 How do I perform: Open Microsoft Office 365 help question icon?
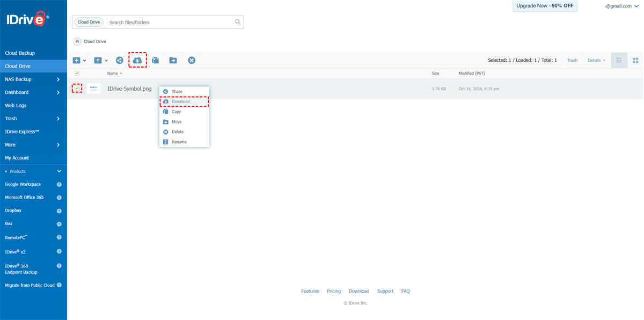click(x=59, y=198)
